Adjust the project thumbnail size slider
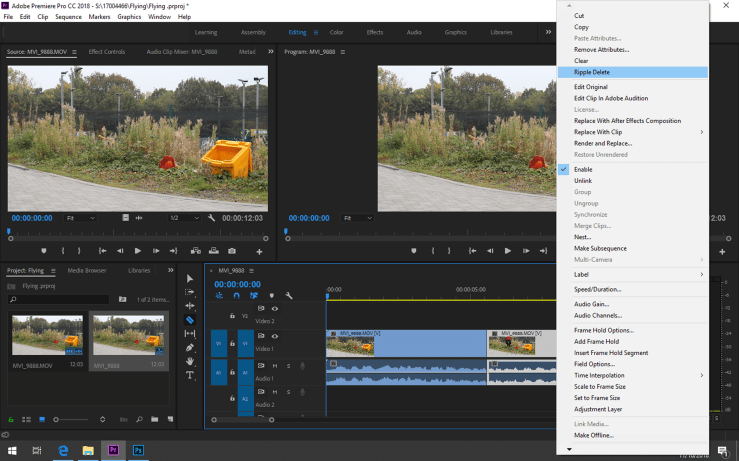Image resolution: width=739 pixels, height=461 pixels. [56, 419]
